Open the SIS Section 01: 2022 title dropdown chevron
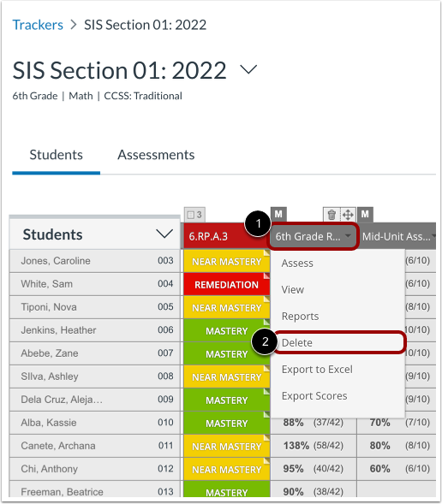 [248, 68]
